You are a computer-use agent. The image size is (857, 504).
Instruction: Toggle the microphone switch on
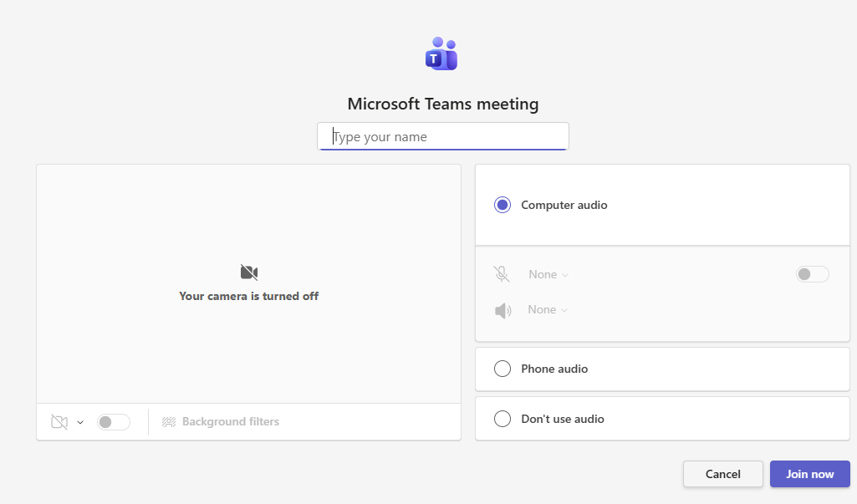(812, 274)
